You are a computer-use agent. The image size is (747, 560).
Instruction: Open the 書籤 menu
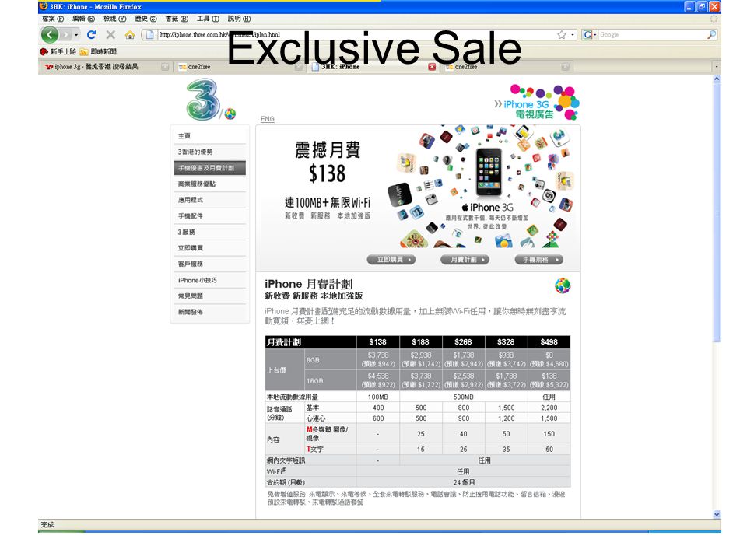click(x=177, y=19)
